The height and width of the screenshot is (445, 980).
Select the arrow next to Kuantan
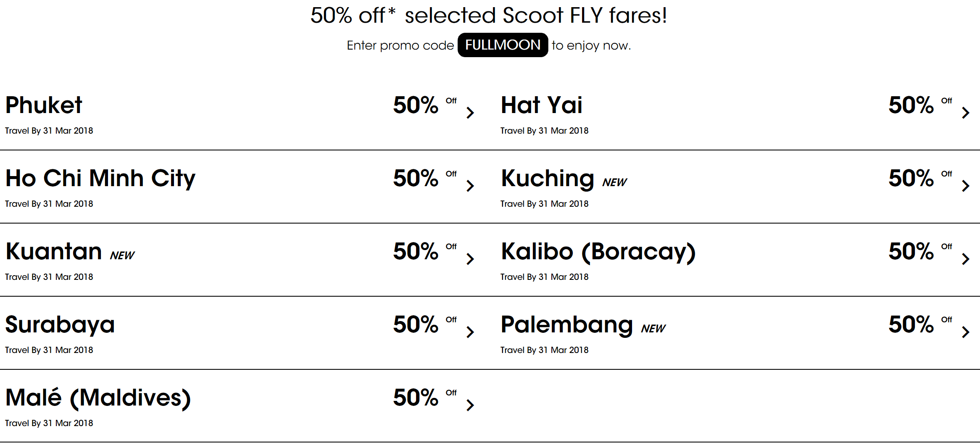470,259
